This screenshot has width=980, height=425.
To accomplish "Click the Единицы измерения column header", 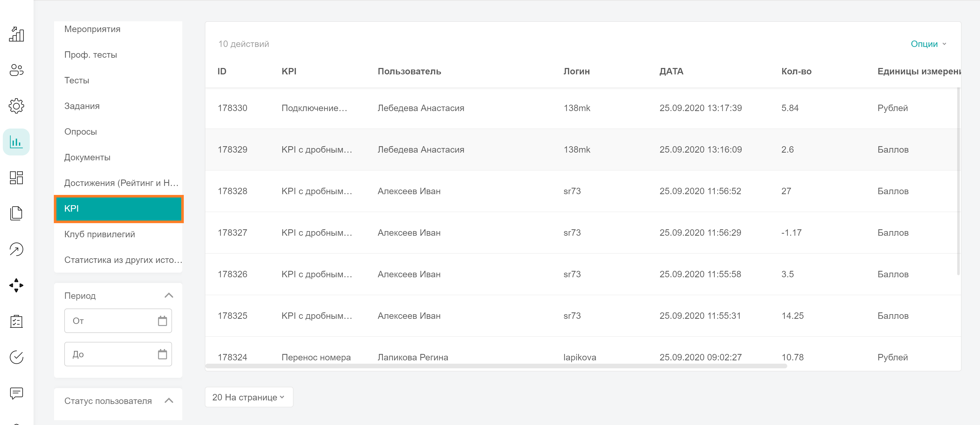I will click(919, 72).
